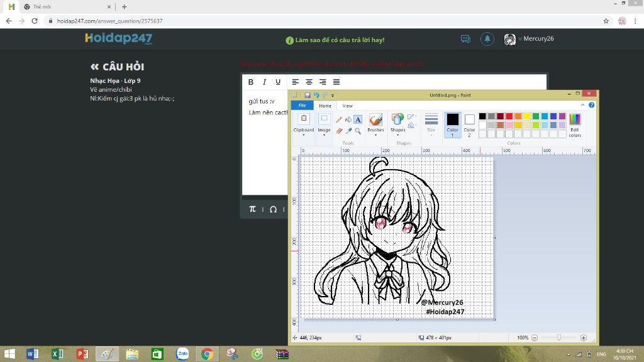Select the Fill with color bucket tool

pos(348,120)
